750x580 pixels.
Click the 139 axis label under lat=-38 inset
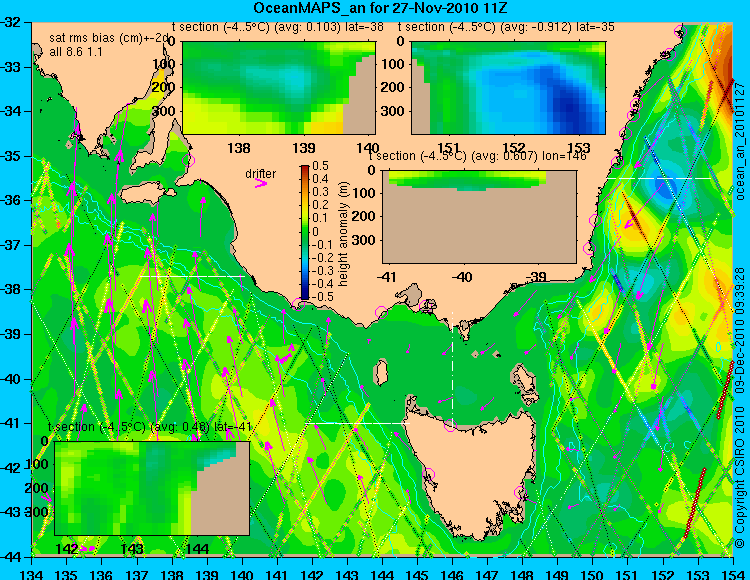[304, 148]
